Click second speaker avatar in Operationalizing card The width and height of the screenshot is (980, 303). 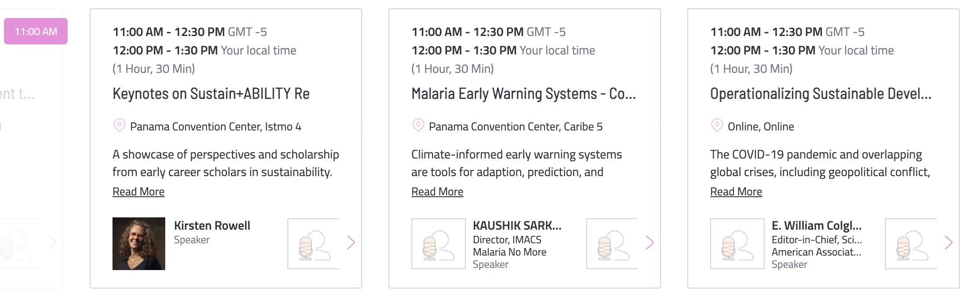click(x=911, y=244)
